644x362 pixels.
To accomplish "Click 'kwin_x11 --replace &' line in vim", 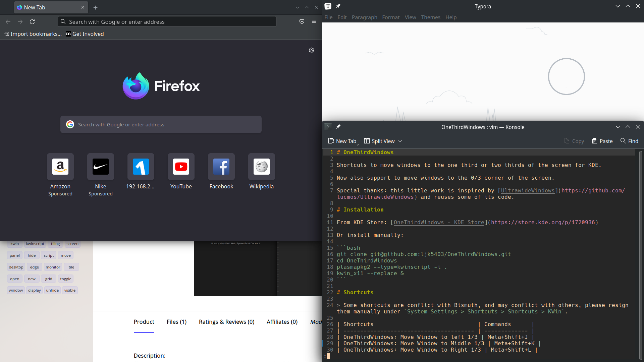I will [370, 273].
